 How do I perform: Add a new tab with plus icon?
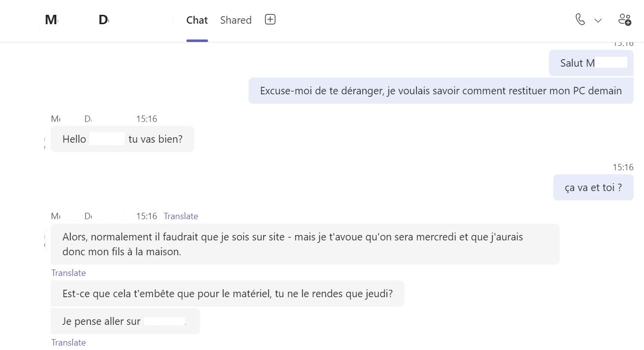coord(270,20)
